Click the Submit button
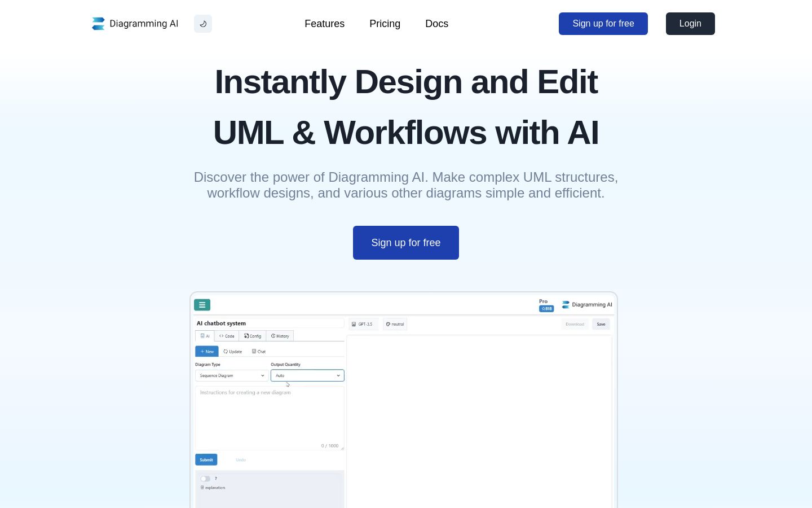Viewport: 812px width, 508px height. 206,459
